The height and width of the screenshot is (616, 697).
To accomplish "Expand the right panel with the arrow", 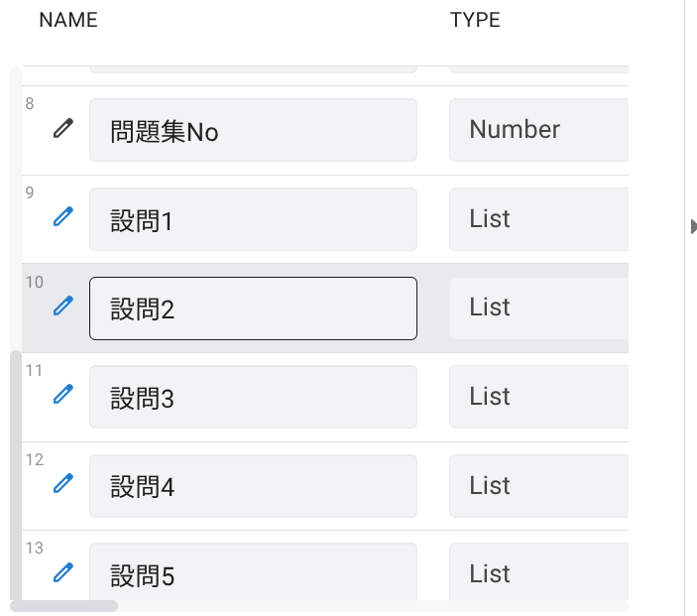I will 693,227.
